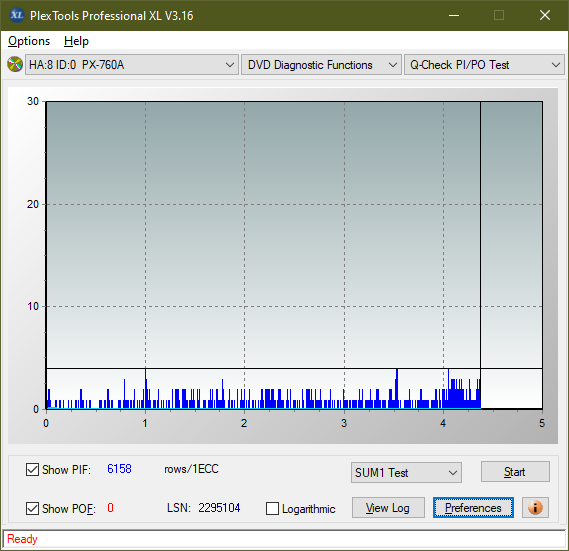Enable the Logarithmic checkbox
569x551 pixels.
[x=272, y=509]
